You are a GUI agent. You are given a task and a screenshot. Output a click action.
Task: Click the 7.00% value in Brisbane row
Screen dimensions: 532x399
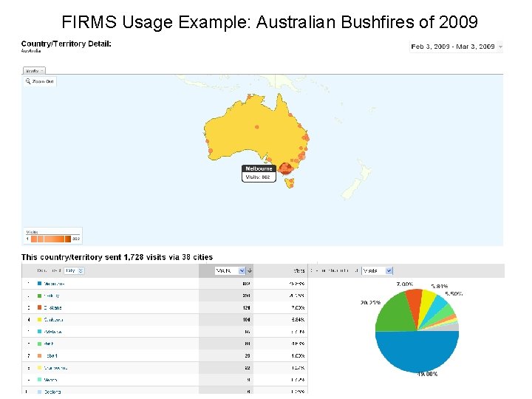(x=299, y=307)
